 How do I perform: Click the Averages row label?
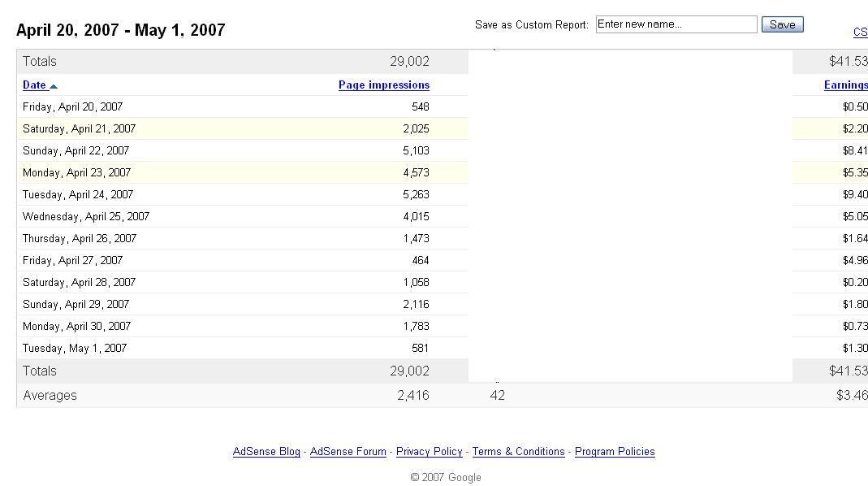coord(50,395)
